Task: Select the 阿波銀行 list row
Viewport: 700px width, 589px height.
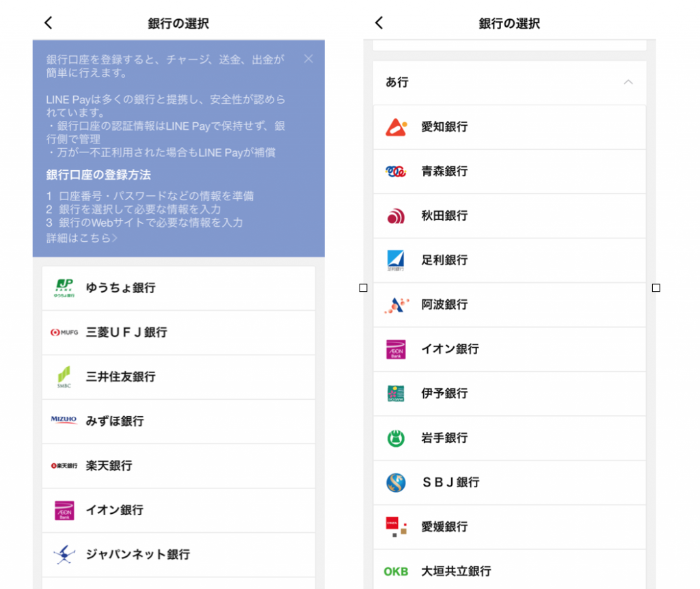Action: (509, 304)
